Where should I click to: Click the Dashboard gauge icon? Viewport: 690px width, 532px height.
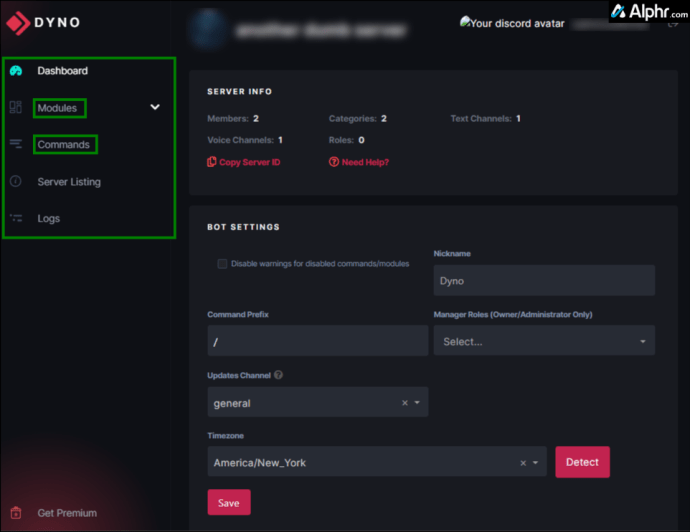pos(16,71)
